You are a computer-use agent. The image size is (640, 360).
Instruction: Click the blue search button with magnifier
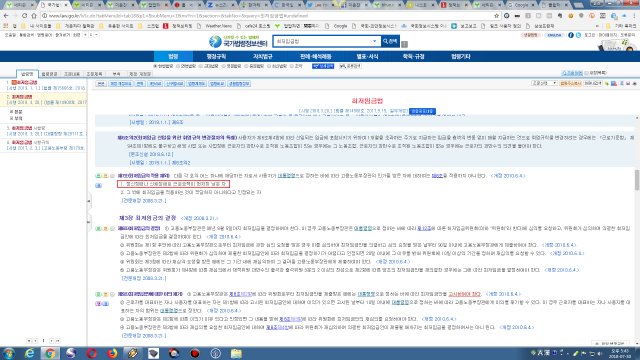(x=390, y=41)
